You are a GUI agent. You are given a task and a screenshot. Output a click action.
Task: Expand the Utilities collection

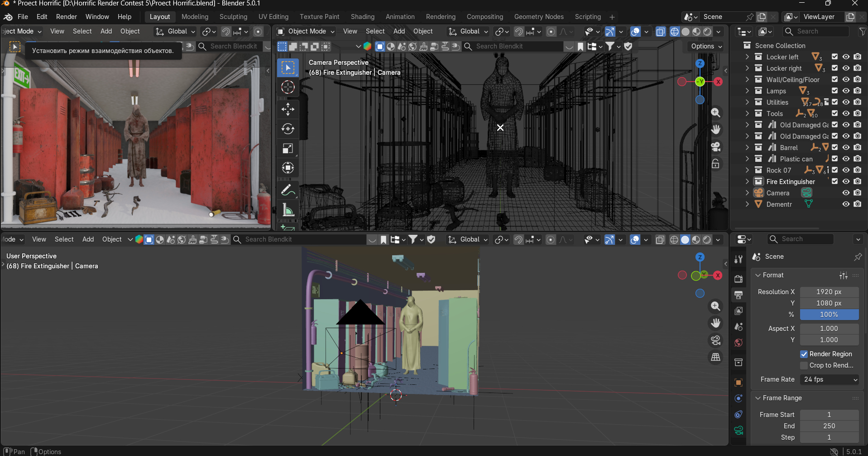point(747,102)
